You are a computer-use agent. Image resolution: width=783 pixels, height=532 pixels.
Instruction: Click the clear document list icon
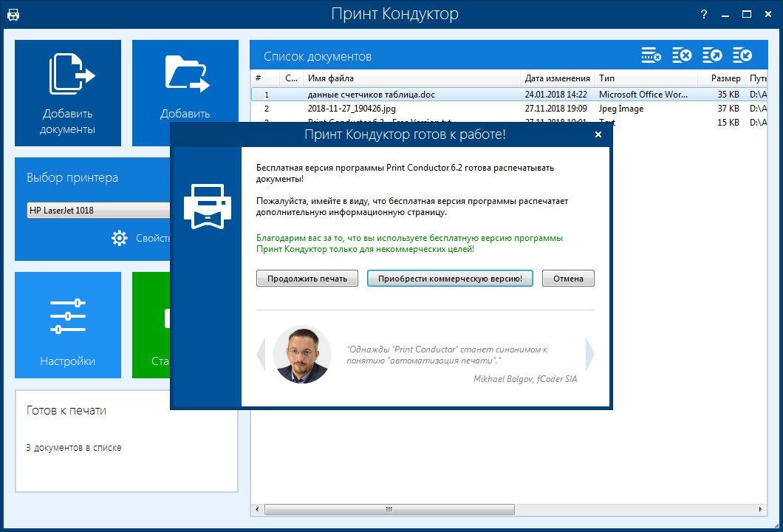coord(682,55)
